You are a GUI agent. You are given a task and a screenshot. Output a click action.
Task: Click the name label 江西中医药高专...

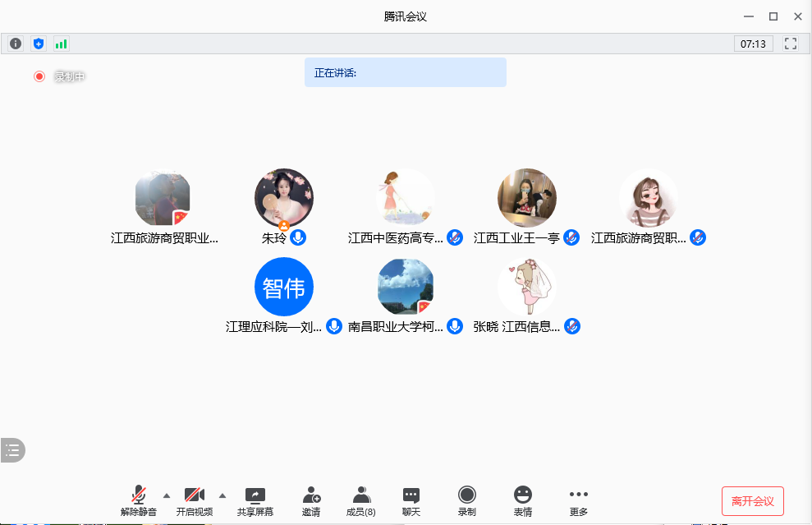(395, 238)
